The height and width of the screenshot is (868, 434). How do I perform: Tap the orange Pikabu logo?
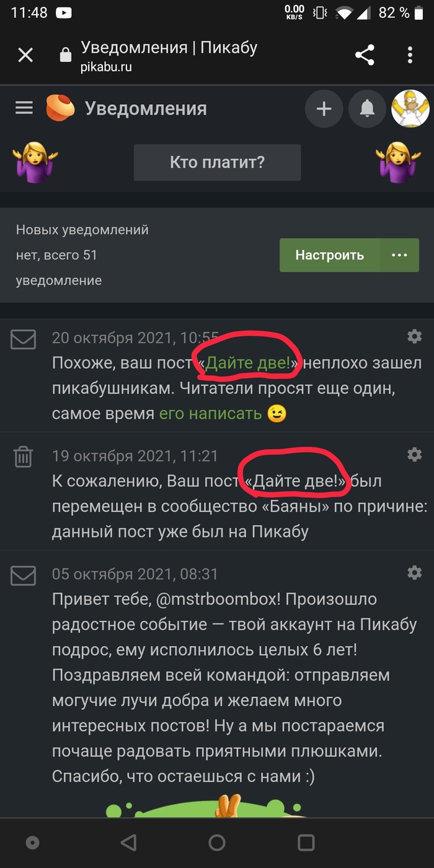[60, 108]
